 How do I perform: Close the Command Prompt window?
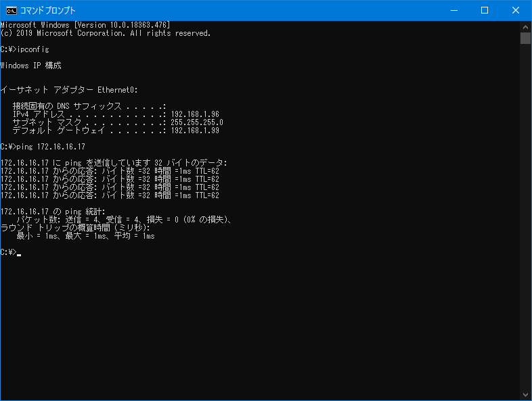[x=516, y=11]
